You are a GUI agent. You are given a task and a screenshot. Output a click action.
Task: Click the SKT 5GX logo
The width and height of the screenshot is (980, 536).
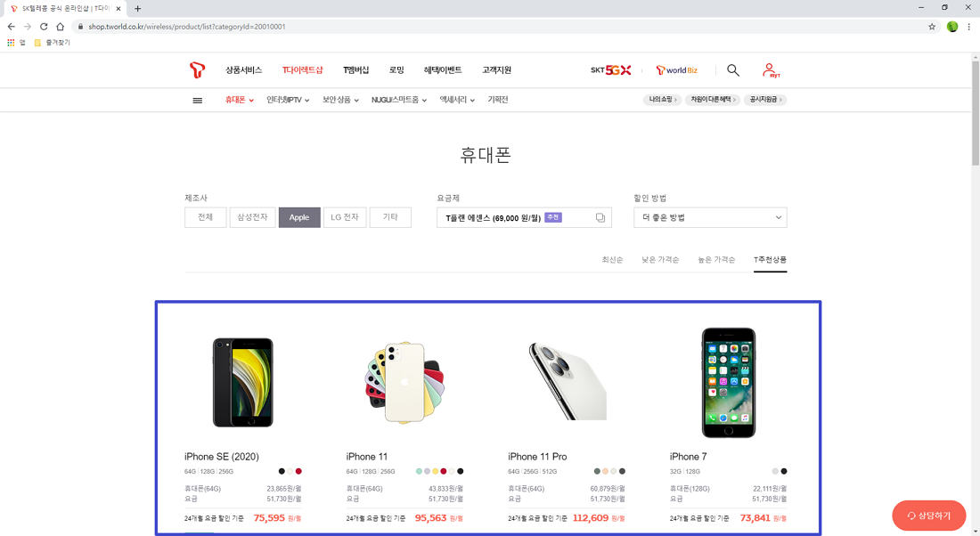[x=610, y=70]
